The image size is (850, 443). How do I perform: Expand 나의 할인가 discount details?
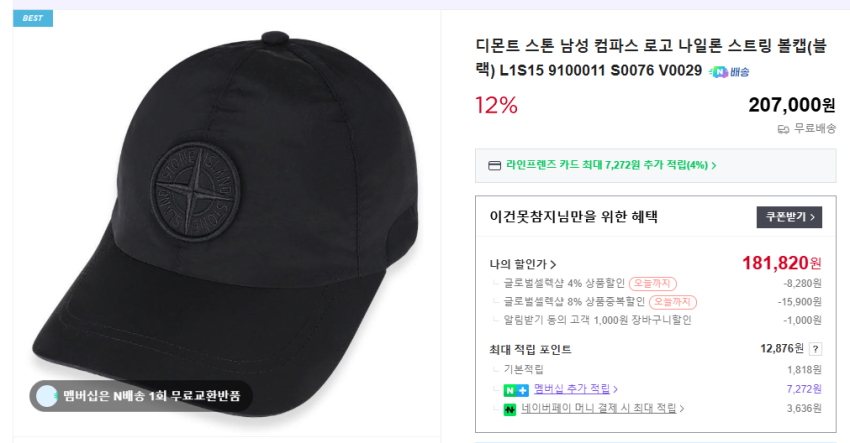point(523,264)
